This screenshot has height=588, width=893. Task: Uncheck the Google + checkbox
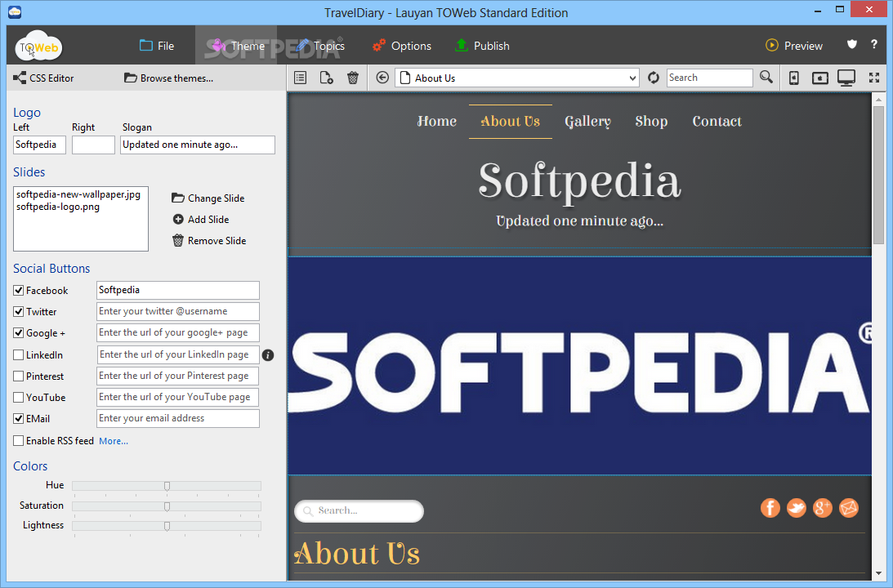pyautogui.click(x=18, y=333)
